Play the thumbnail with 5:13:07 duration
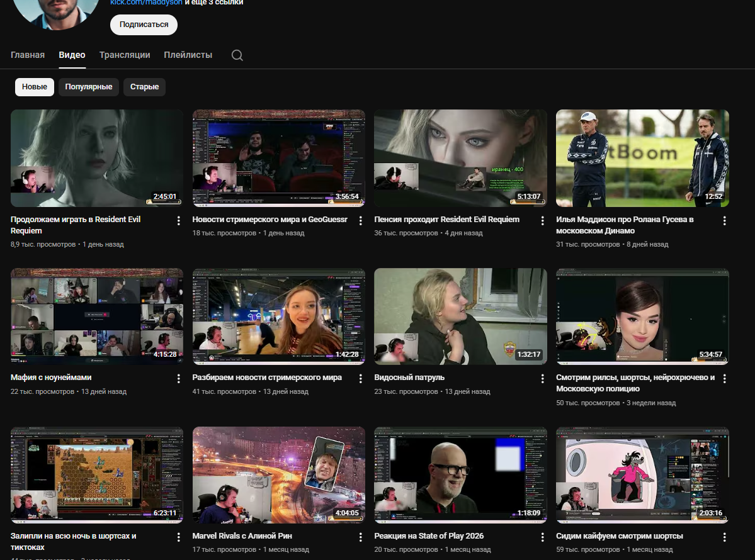The height and width of the screenshot is (560, 755). (x=461, y=159)
